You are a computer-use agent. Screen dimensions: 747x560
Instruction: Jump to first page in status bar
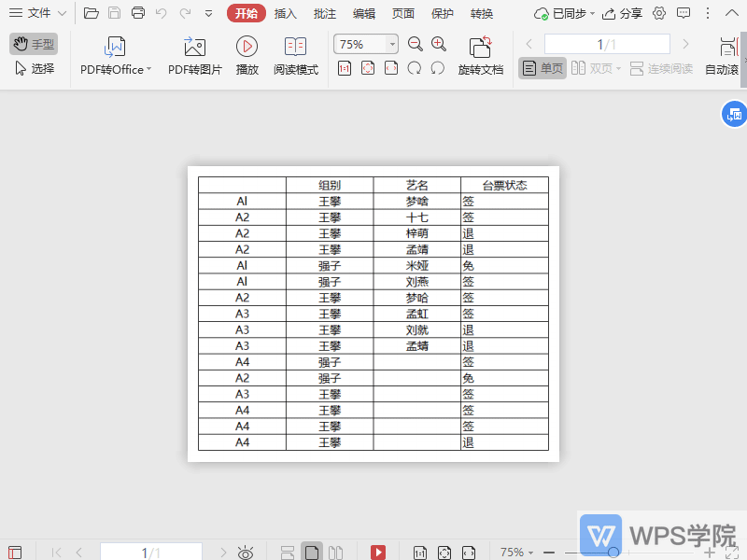[x=56, y=553]
